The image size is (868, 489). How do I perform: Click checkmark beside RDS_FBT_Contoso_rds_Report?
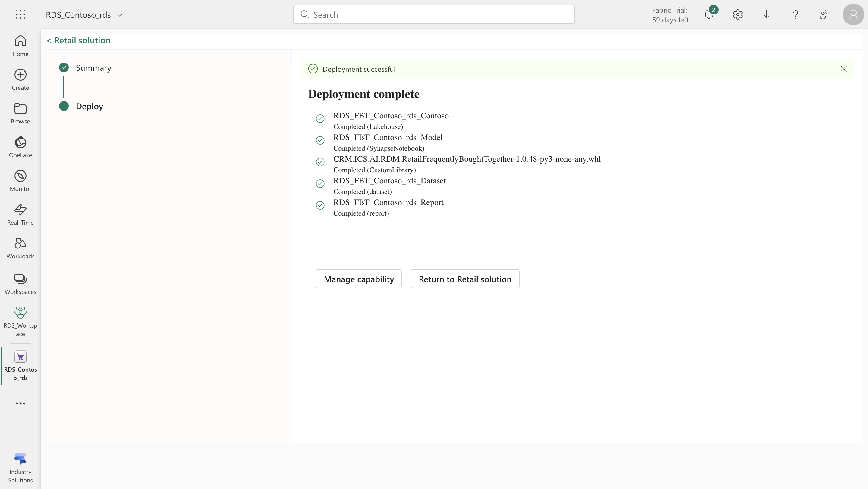coord(320,205)
